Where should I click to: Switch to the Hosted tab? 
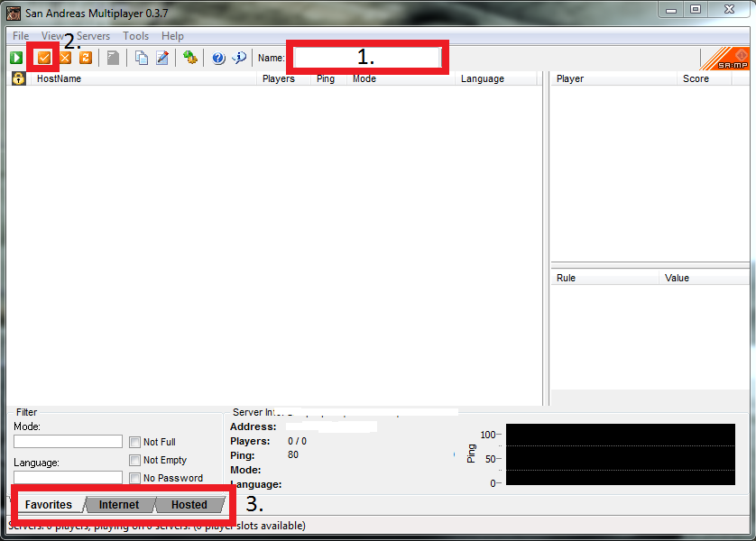coord(189,505)
